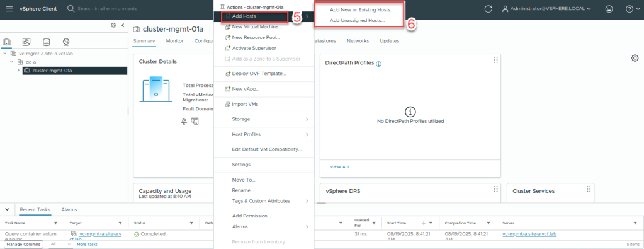644x249 pixels.
Task: Expand the Alarms submenu in the Actions menu
Action: pos(264,227)
